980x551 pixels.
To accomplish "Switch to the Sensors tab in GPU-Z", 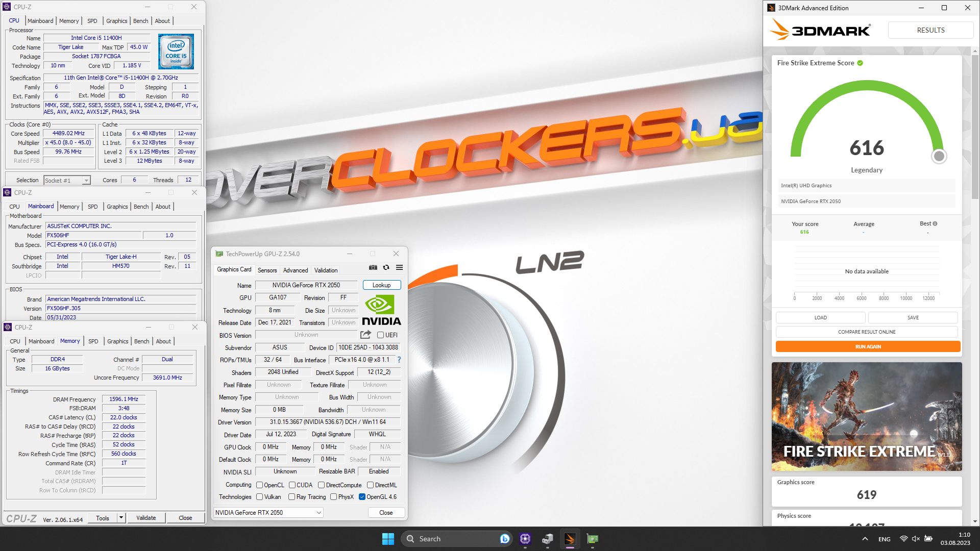I will click(267, 270).
